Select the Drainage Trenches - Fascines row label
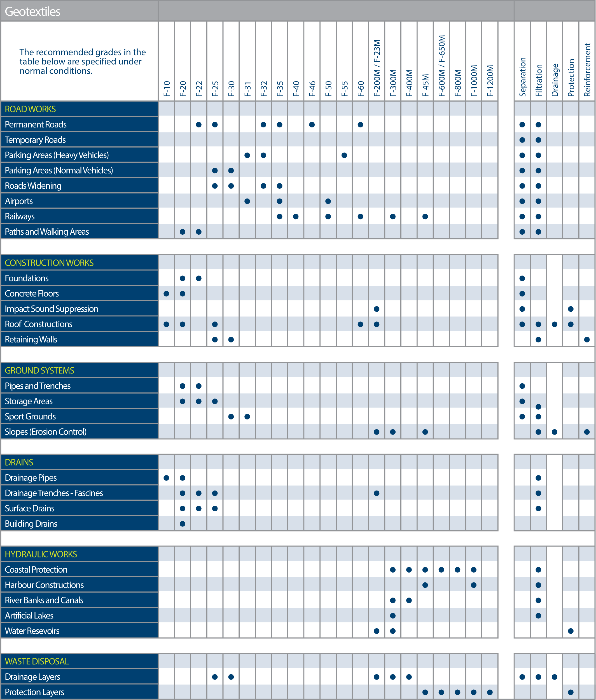 54,493
